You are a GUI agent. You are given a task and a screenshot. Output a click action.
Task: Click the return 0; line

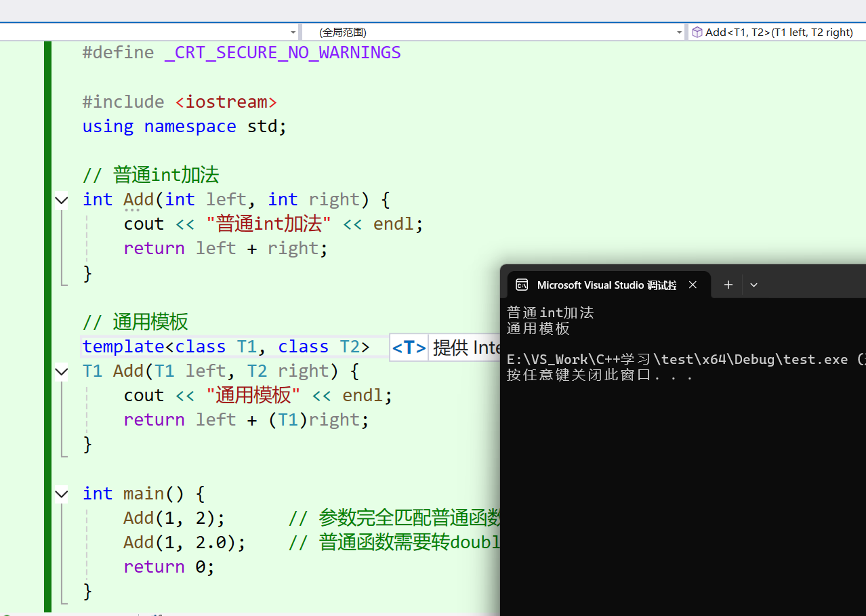tap(169, 567)
